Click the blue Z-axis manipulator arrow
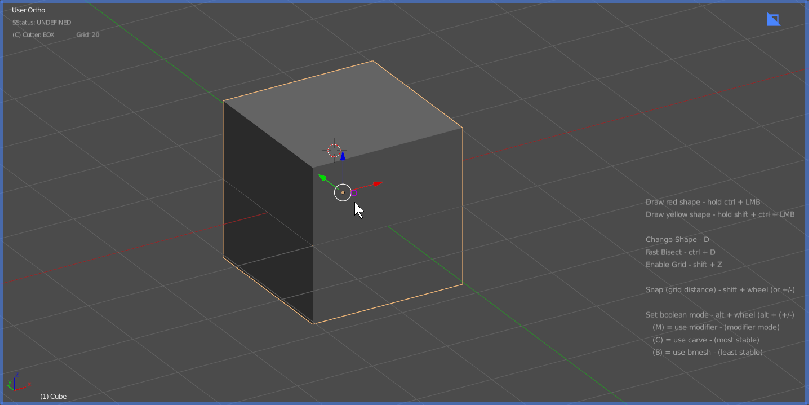809x405 pixels. point(343,156)
